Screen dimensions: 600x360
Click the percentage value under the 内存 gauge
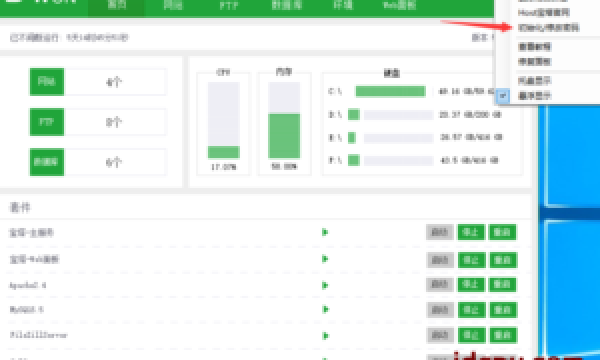[x=284, y=166]
